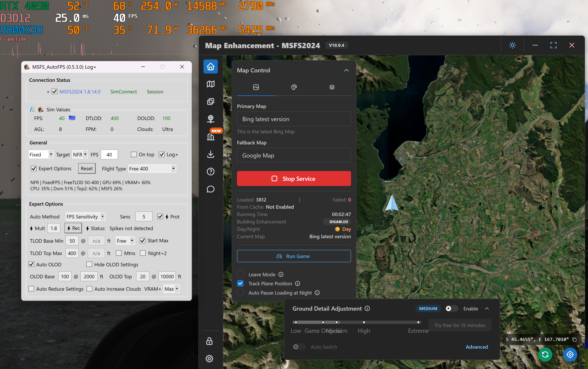Open the download icon in the sidebar
Viewport: 588px width, 369px height.
211,154
